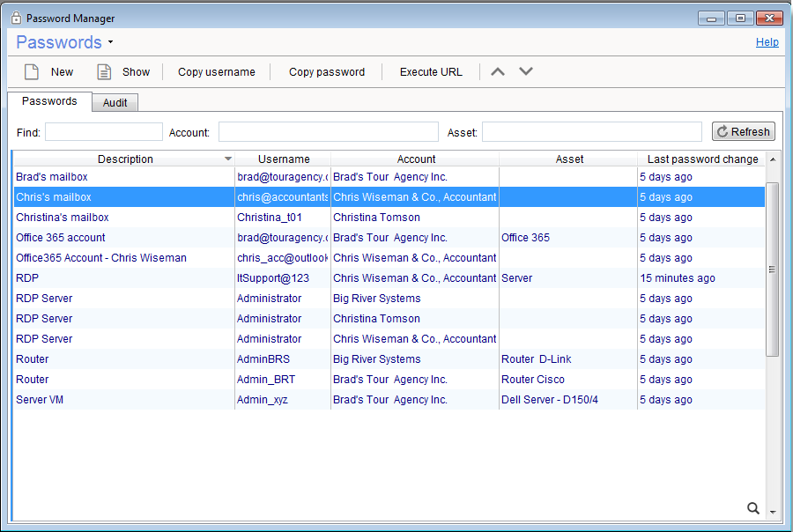Click the vertical scrollbar down arrow

click(x=773, y=512)
